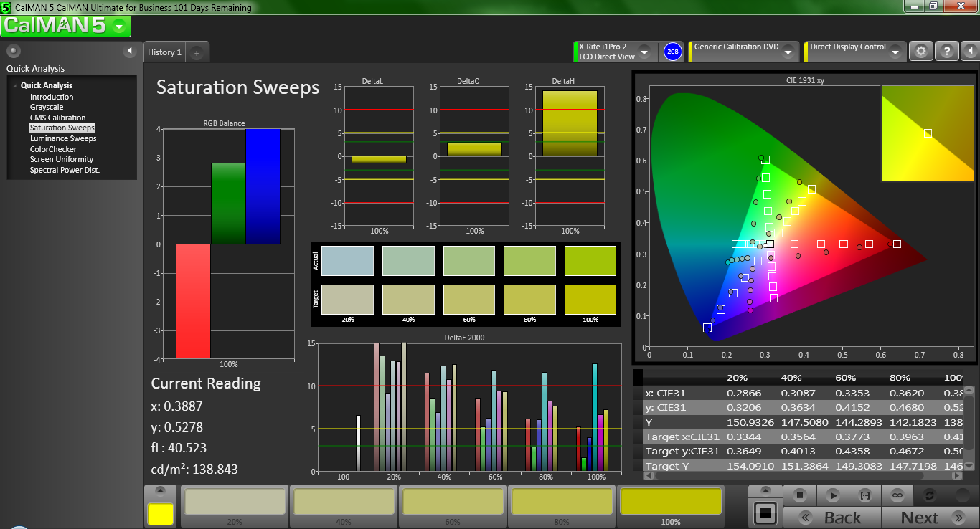Screen dimensions: 980x529
Task: Expand the X-Rite i1Pro 2 meter dropdown
Action: [x=644, y=52]
